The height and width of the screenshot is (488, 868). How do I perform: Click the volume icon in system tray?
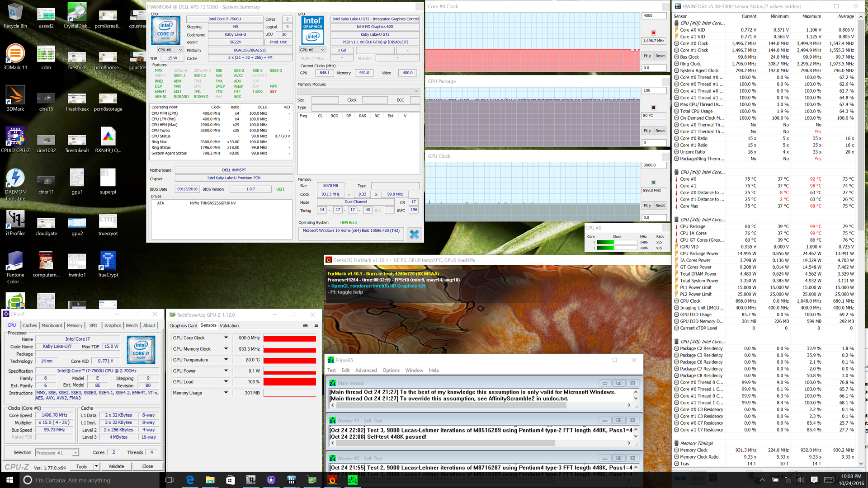(x=801, y=480)
